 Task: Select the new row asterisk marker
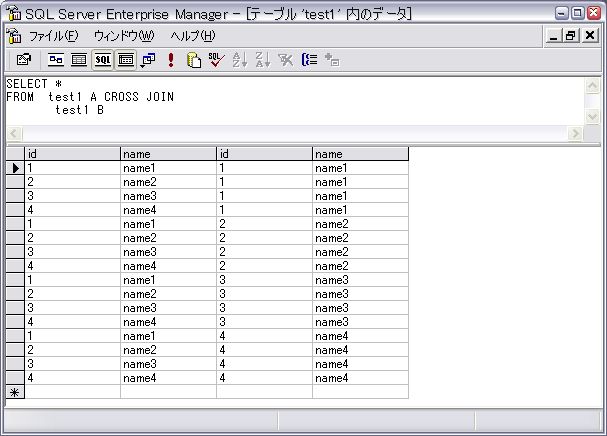[15, 392]
